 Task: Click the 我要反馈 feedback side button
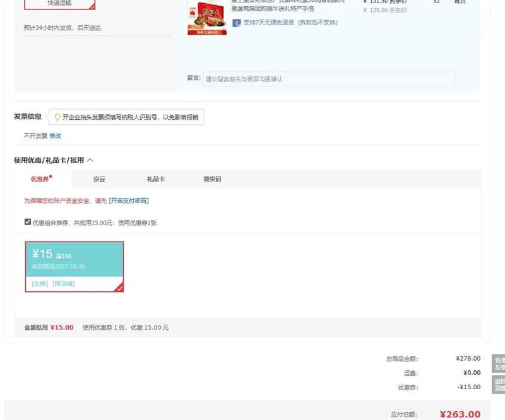(499, 364)
